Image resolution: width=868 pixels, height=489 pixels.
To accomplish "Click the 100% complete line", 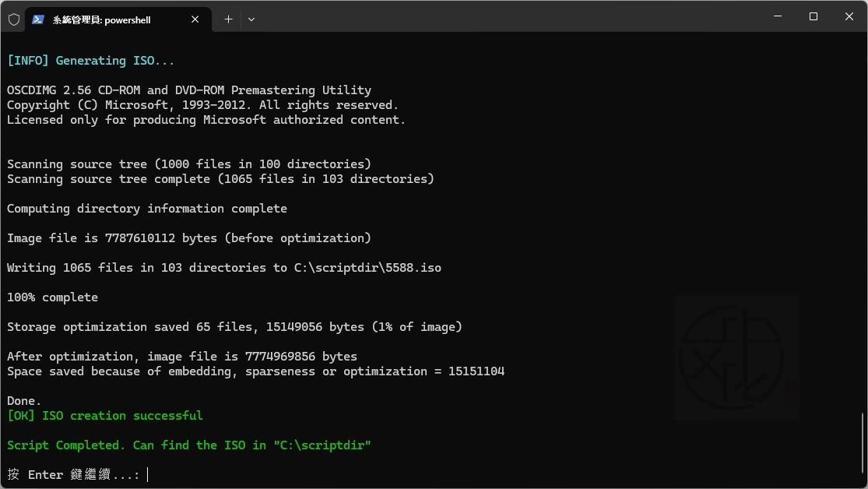I will pyautogui.click(x=52, y=297).
